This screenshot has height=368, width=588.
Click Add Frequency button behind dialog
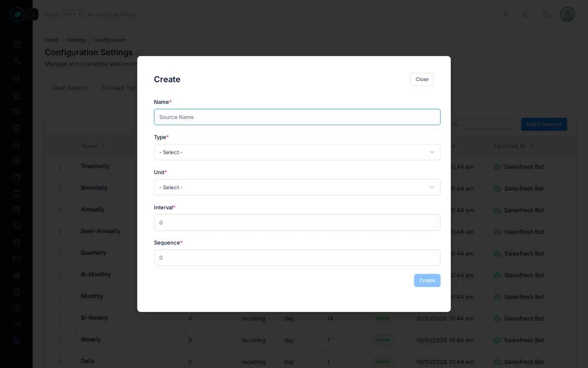544,124
